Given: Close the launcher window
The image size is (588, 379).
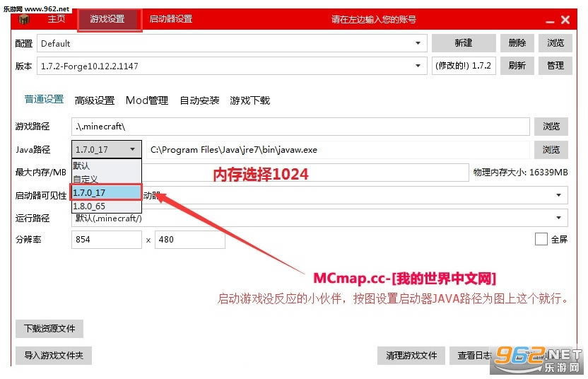Looking at the screenshot, I should click(x=565, y=21).
